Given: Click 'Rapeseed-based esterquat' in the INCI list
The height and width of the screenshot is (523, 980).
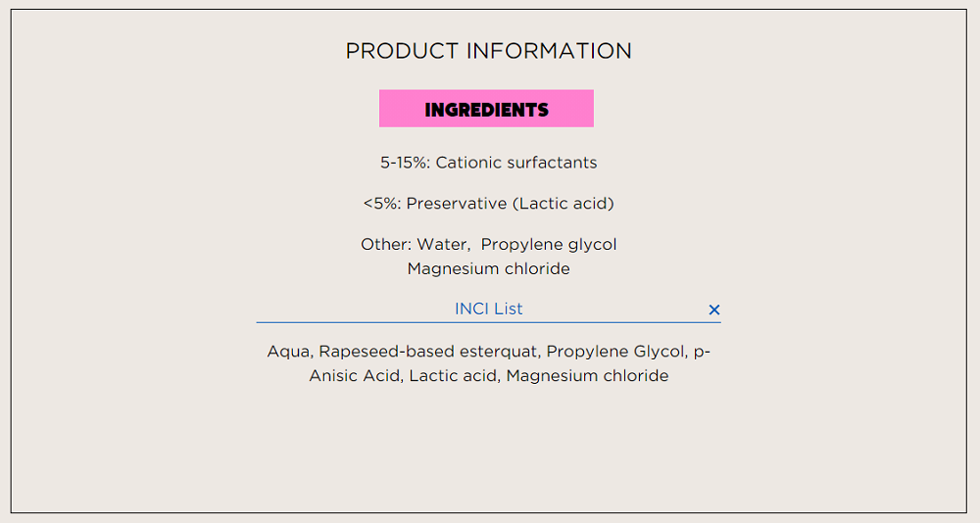Looking at the screenshot, I should click(429, 352).
